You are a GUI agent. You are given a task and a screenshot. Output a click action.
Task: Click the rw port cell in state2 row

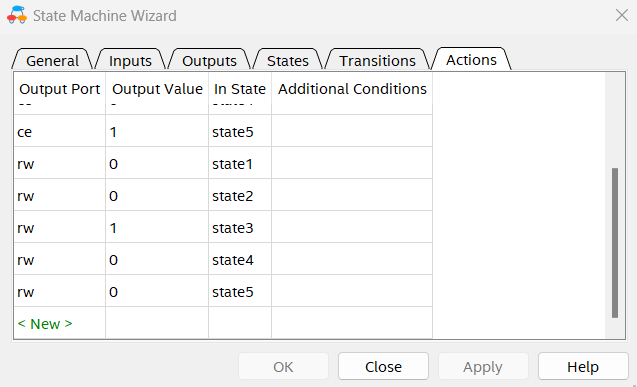(x=59, y=196)
